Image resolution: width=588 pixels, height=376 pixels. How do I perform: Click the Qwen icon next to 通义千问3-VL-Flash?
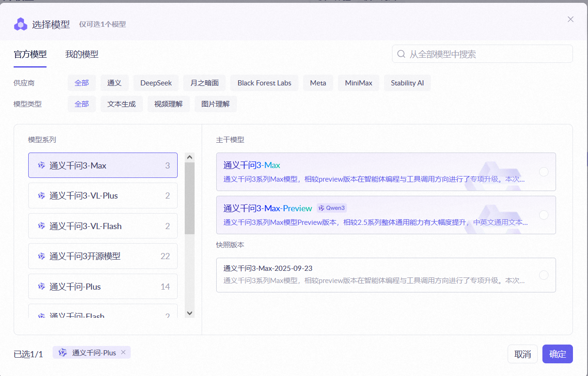click(x=41, y=226)
